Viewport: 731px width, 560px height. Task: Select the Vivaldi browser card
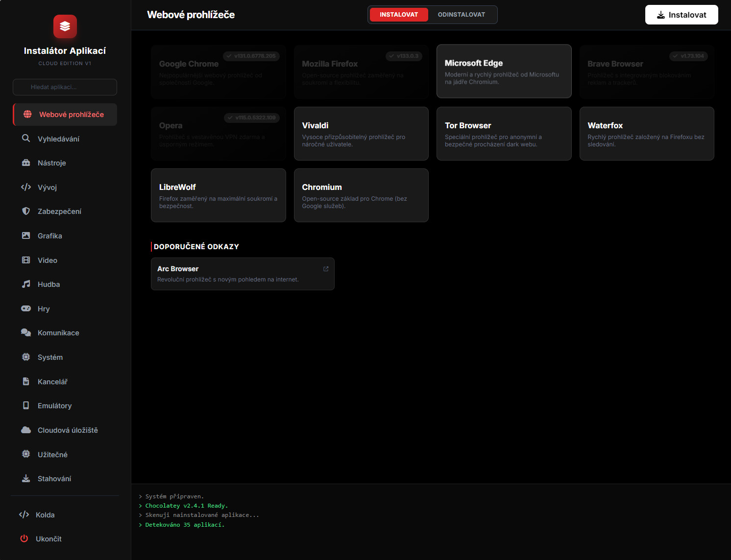361,134
